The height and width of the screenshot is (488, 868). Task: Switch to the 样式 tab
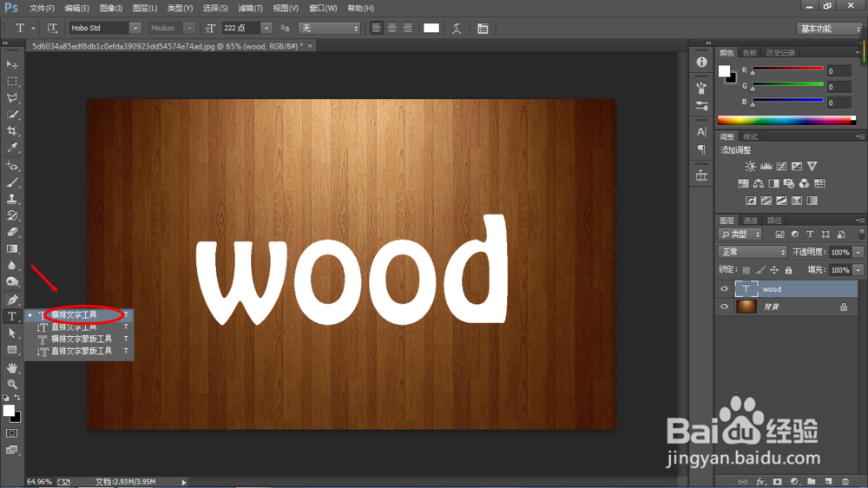pyautogui.click(x=750, y=137)
